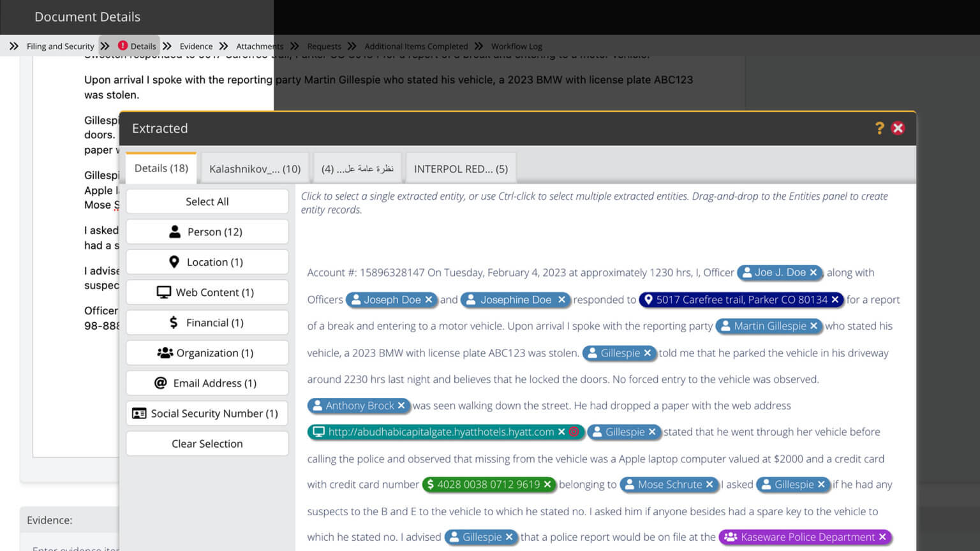980x551 pixels.
Task: Click the red flag icon on the URL entity
Action: point(575,432)
